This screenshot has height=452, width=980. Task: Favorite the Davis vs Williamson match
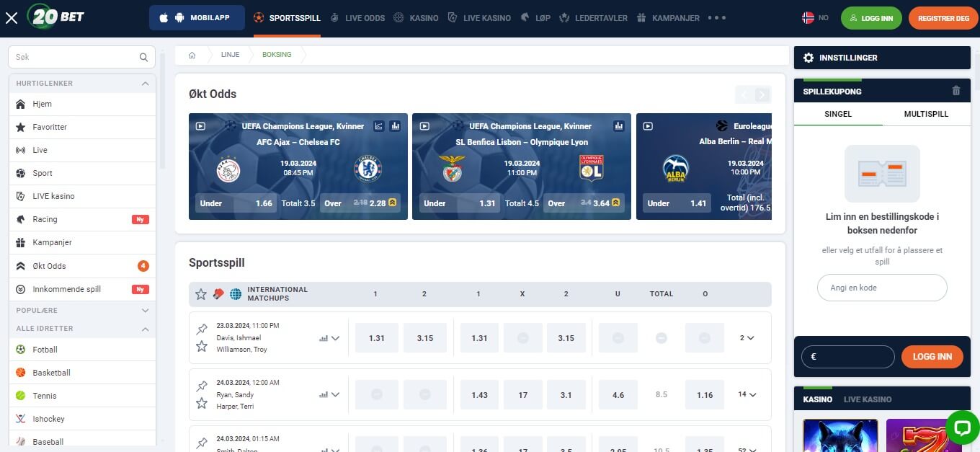(x=202, y=347)
